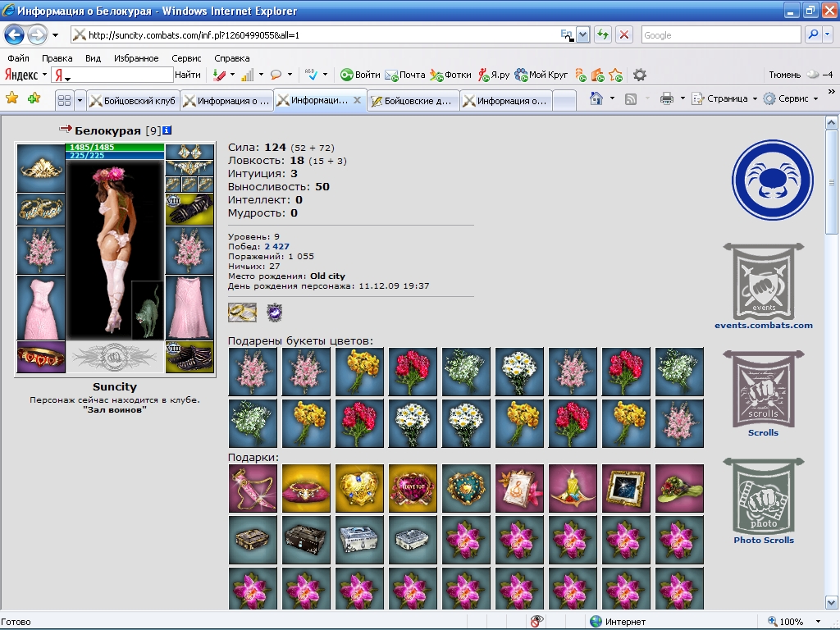Click the Google search magnifier button
The width and height of the screenshot is (840, 630).
tap(813, 34)
